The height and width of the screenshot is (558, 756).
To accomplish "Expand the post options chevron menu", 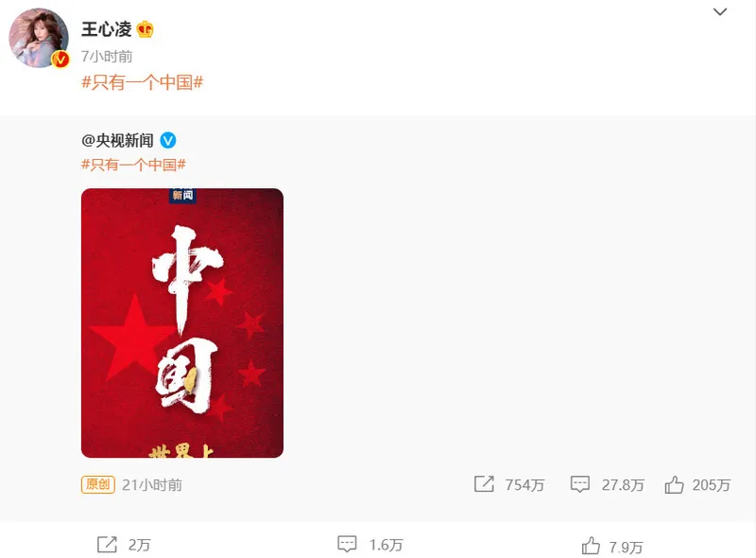I will [720, 11].
